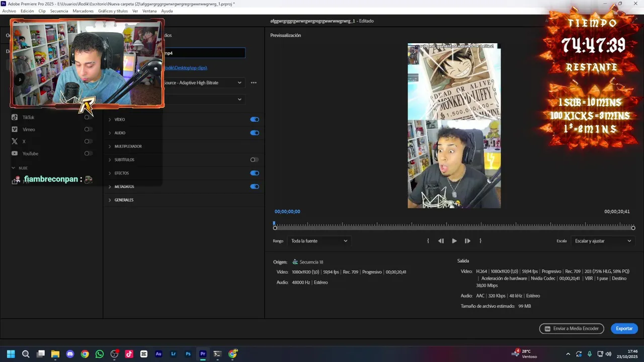Toggle the METADATOS export switch

255,187
